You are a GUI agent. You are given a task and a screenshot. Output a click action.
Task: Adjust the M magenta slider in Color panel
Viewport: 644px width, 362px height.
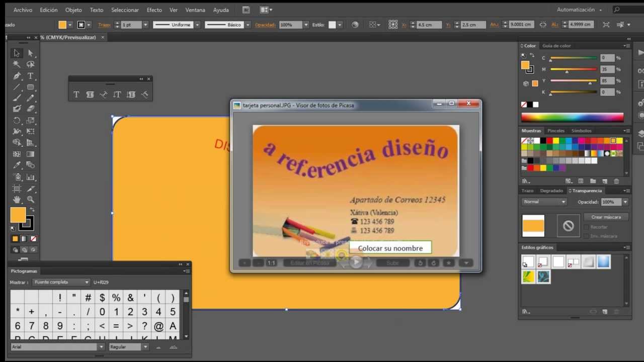[x=574, y=70]
